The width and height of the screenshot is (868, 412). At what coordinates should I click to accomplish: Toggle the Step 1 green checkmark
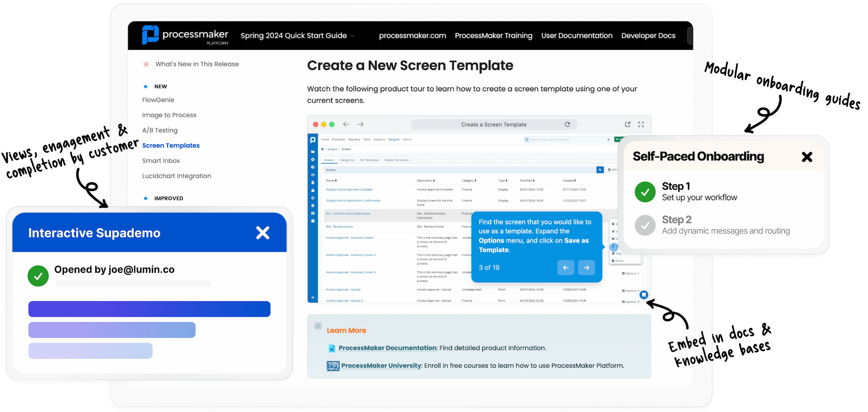pos(645,192)
